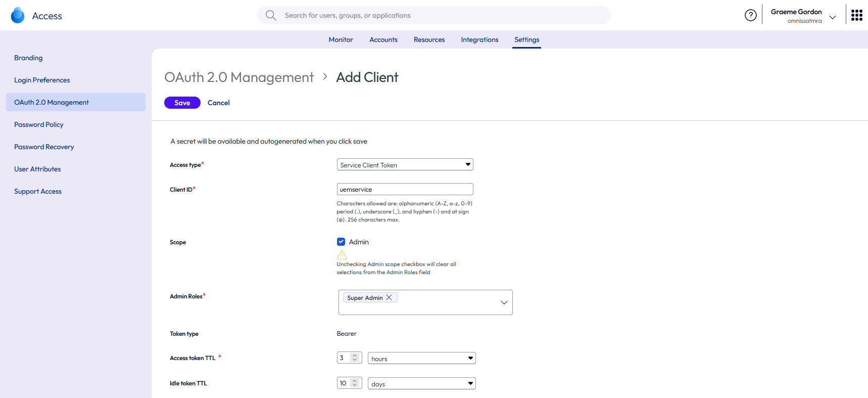
Task: Click the search magnifier icon
Action: tap(271, 16)
